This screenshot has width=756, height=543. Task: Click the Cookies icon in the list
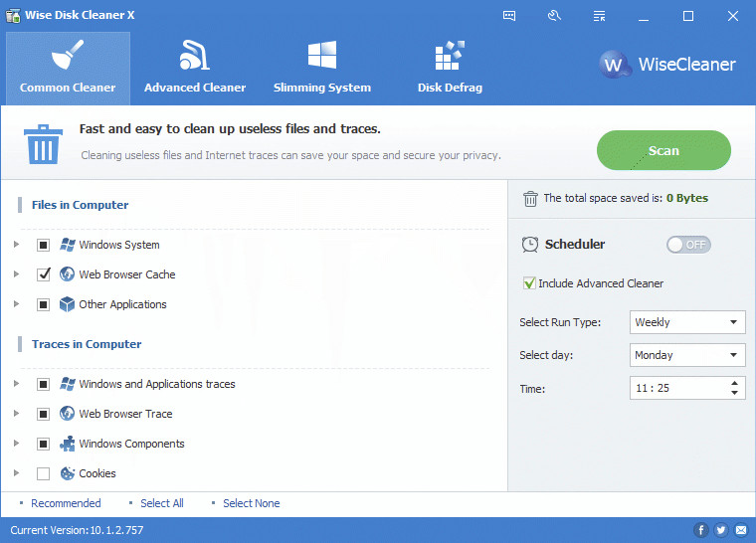68,473
